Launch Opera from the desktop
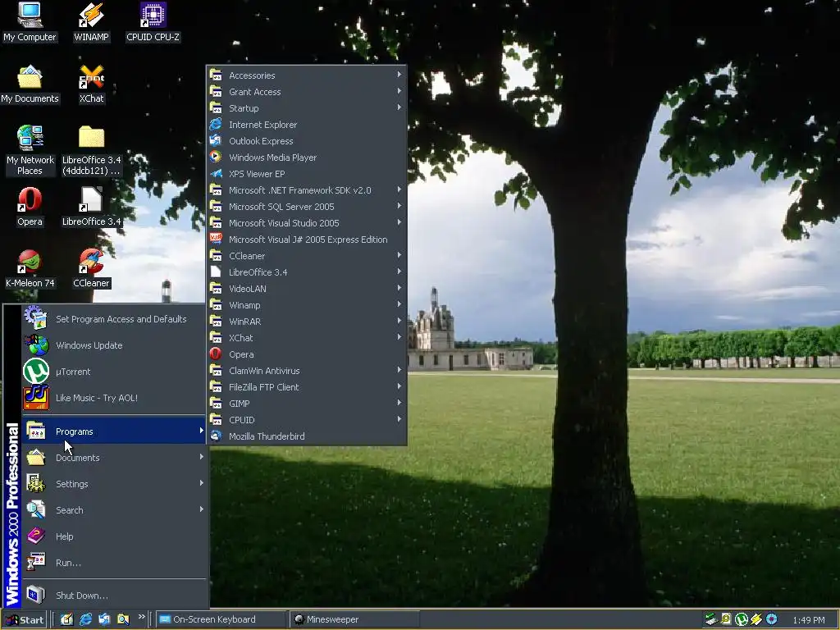840x630 pixels. [30, 207]
